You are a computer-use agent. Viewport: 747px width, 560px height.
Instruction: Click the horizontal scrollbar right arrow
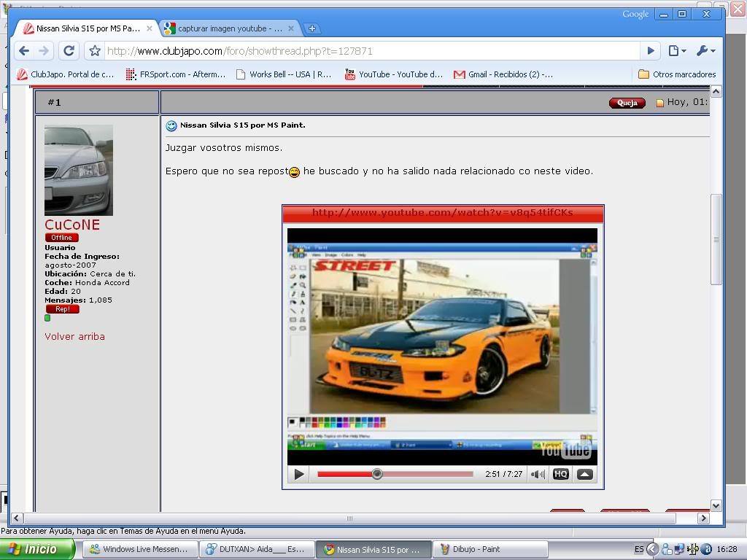[704, 518]
